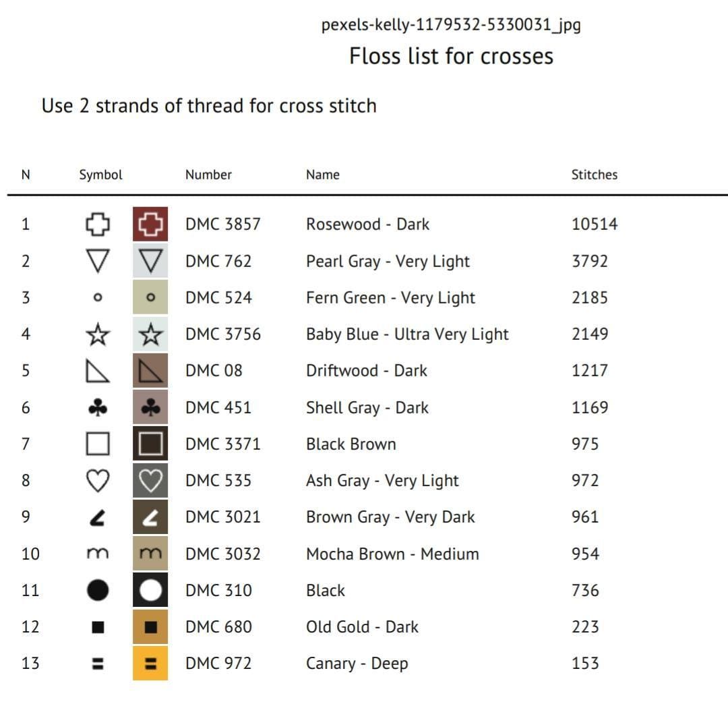The height and width of the screenshot is (706, 728).
Task: Click the DMC 3021 thread number
Action: (223, 517)
